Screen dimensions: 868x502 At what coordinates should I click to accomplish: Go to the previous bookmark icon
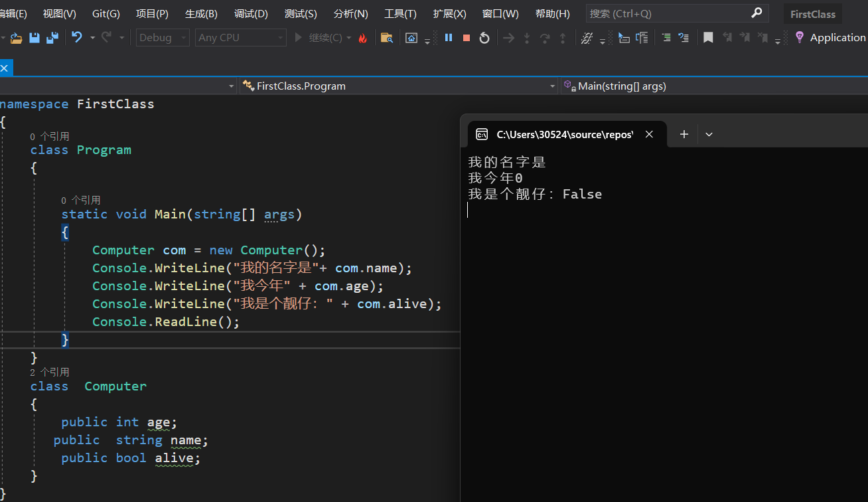tap(727, 38)
